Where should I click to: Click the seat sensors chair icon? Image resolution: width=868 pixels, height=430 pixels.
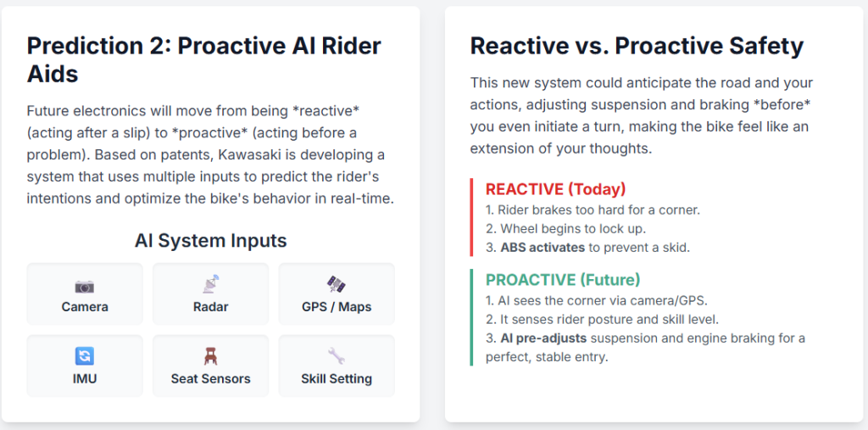coord(210,357)
